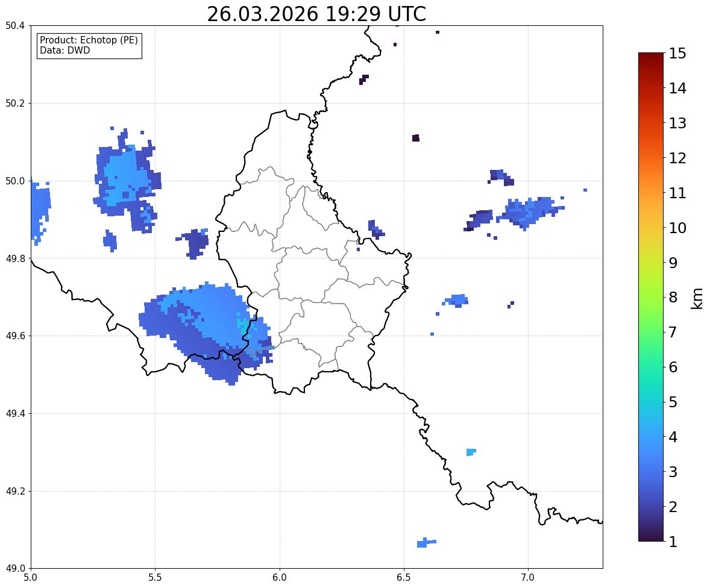Image resolution: width=710 pixels, height=588 pixels.
Task: Click latitude axis label 49.8
Action: click(15, 258)
